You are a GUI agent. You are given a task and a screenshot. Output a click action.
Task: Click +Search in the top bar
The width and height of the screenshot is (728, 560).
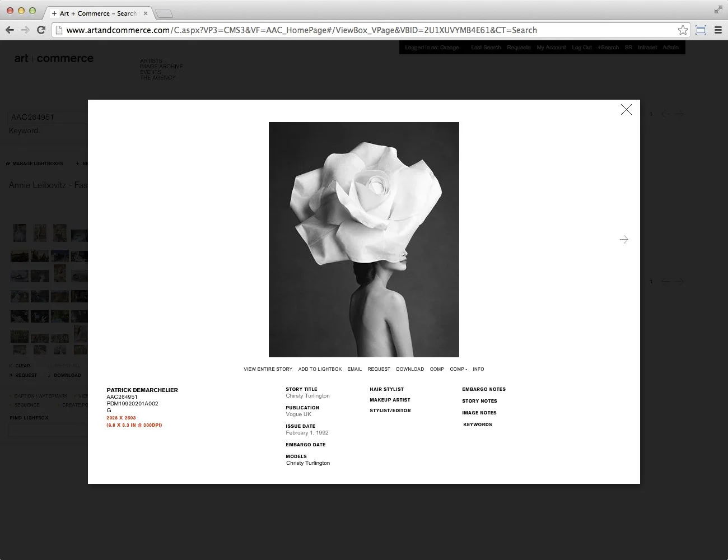point(608,48)
